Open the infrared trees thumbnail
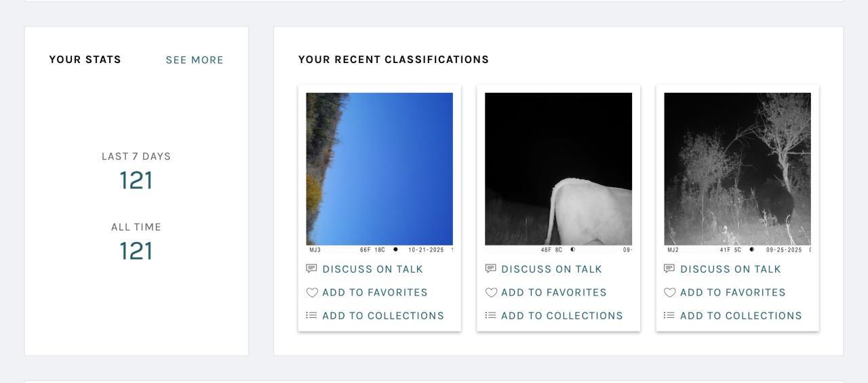868x383 pixels. tap(737, 169)
